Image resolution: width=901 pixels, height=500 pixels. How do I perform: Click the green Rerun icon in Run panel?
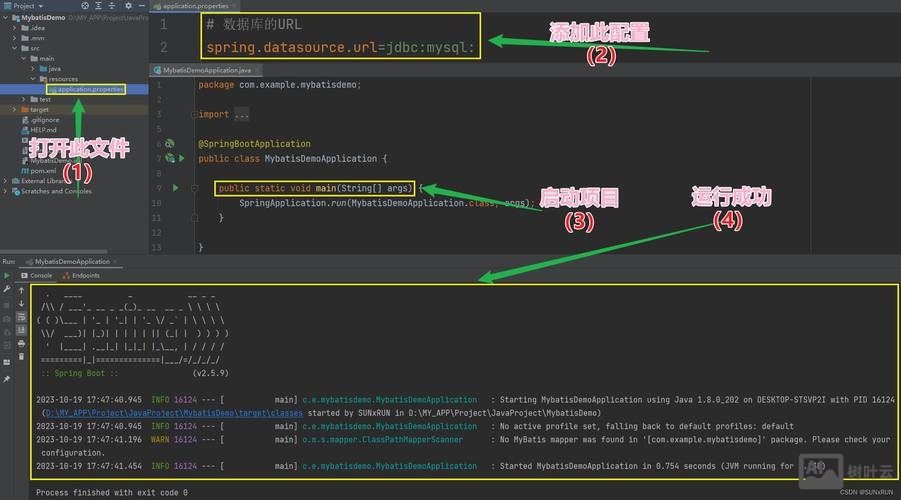point(7,275)
